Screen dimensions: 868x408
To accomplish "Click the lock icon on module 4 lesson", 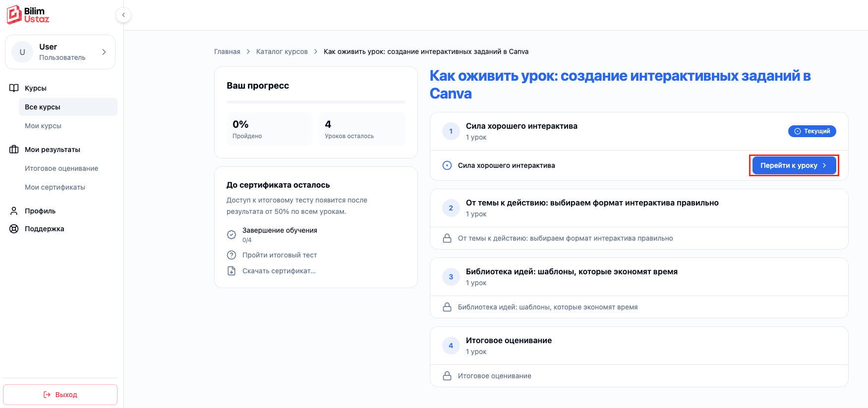I will [447, 376].
